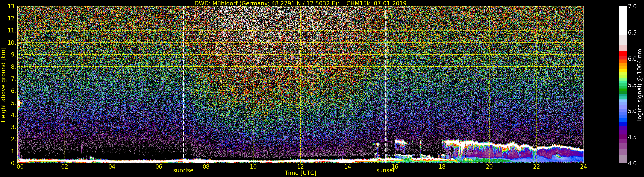Select the 'Time [UTC]' axis label
This screenshot has width=644, height=177.
click(300, 173)
